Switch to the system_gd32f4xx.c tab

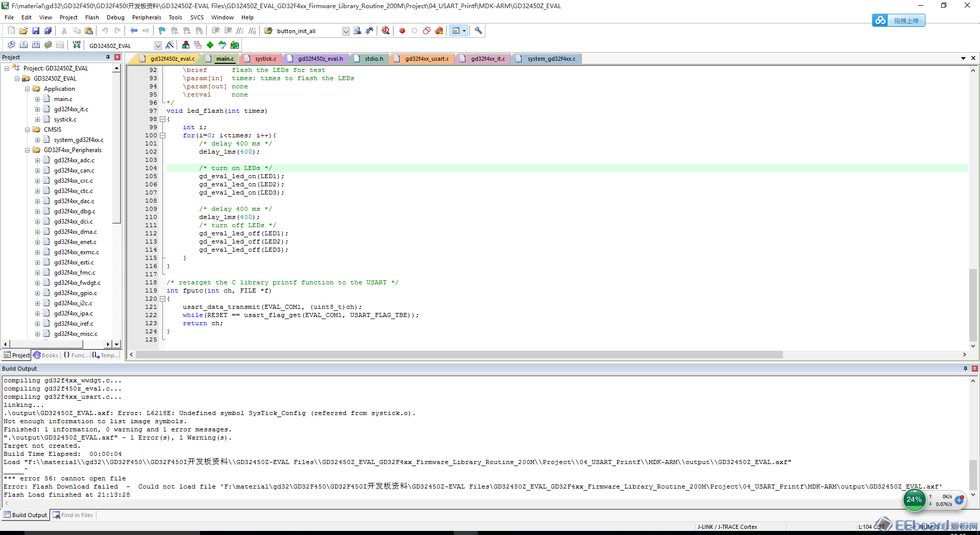point(547,59)
